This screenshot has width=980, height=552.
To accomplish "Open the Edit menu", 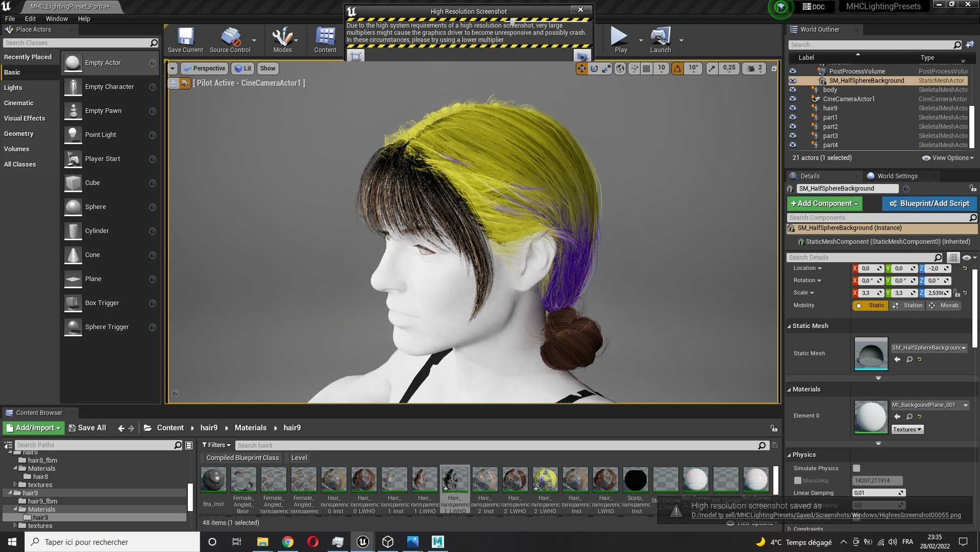I will pyautogui.click(x=30, y=19).
